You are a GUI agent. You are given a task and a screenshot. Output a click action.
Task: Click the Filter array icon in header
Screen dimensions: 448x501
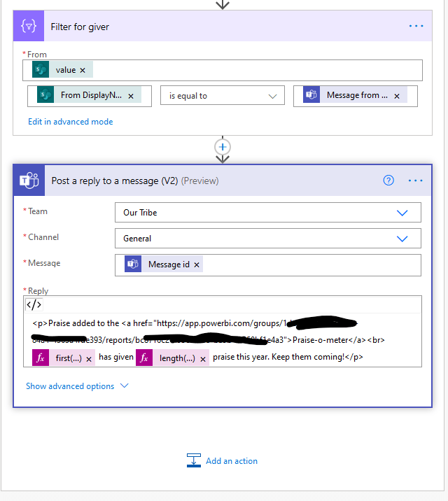tap(29, 27)
